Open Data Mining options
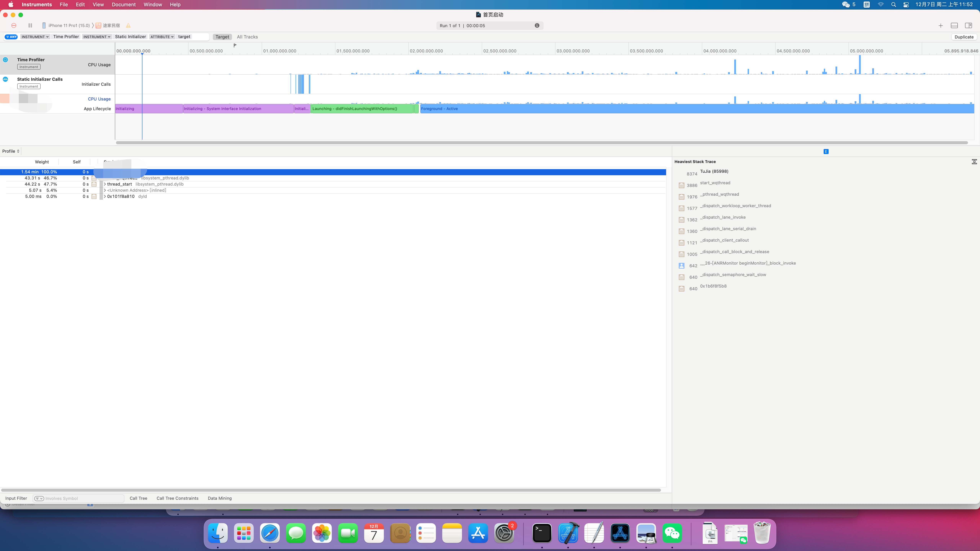 click(x=220, y=498)
